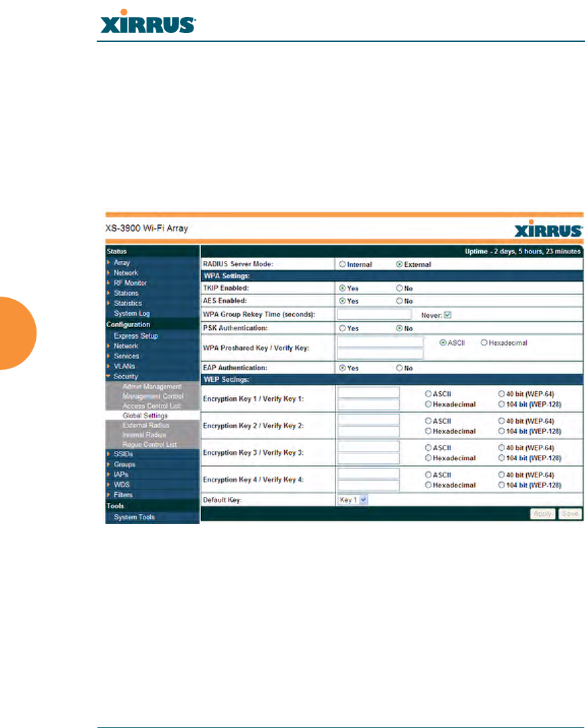Expand the VLANs menu arrow
Viewport: 585px width, 728px height.
click(109, 366)
